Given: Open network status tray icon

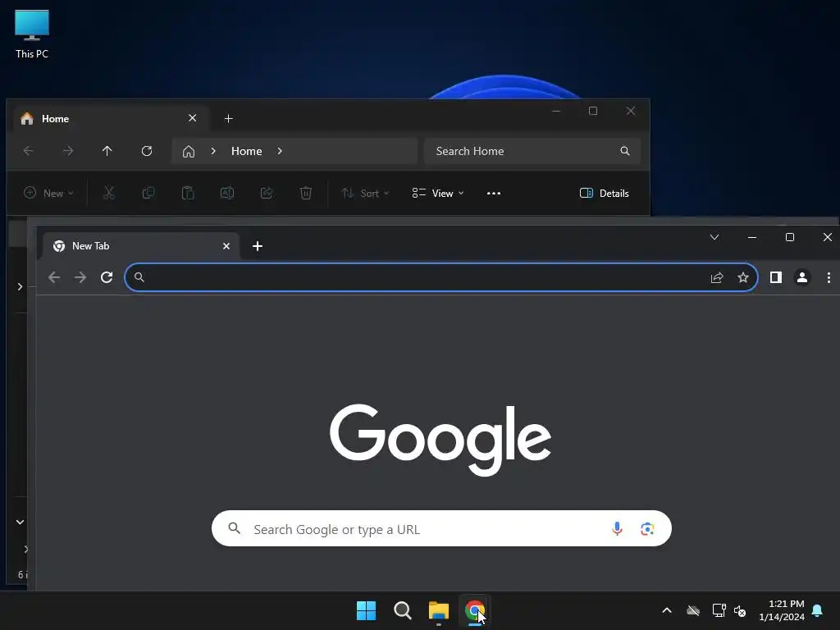Looking at the screenshot, I should point(719,610).
